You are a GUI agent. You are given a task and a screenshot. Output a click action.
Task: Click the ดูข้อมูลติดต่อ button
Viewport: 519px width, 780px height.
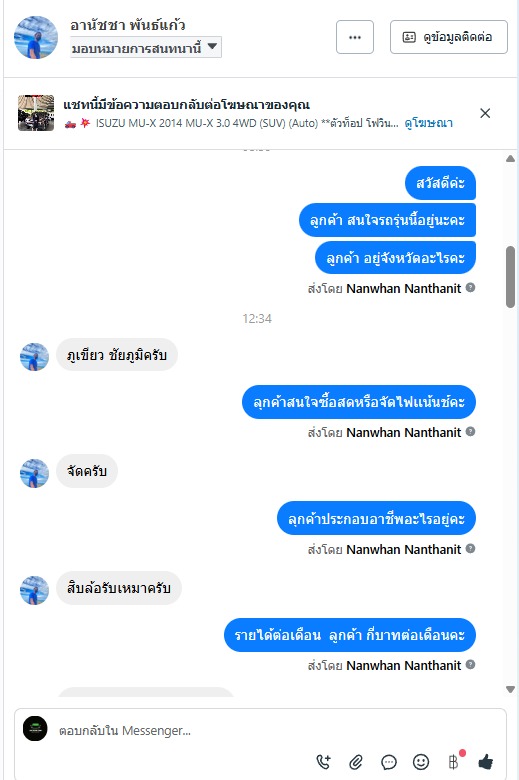(x=449, y=37)
